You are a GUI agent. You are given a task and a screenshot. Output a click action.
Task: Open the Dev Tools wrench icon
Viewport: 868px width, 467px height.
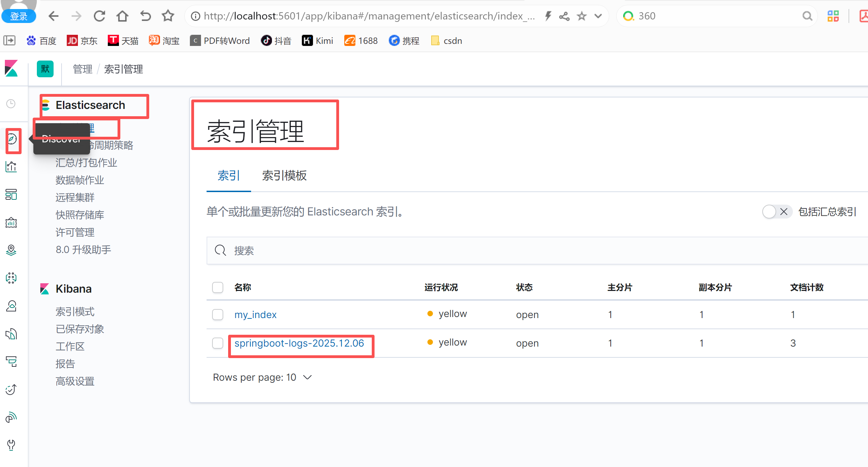tap(11, 445)
